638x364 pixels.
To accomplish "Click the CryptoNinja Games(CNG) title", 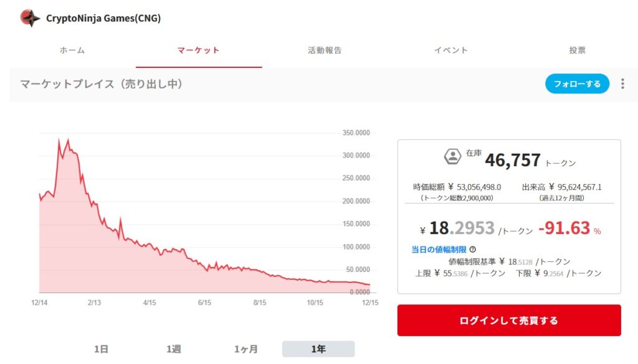I will (x=103, y=18).
